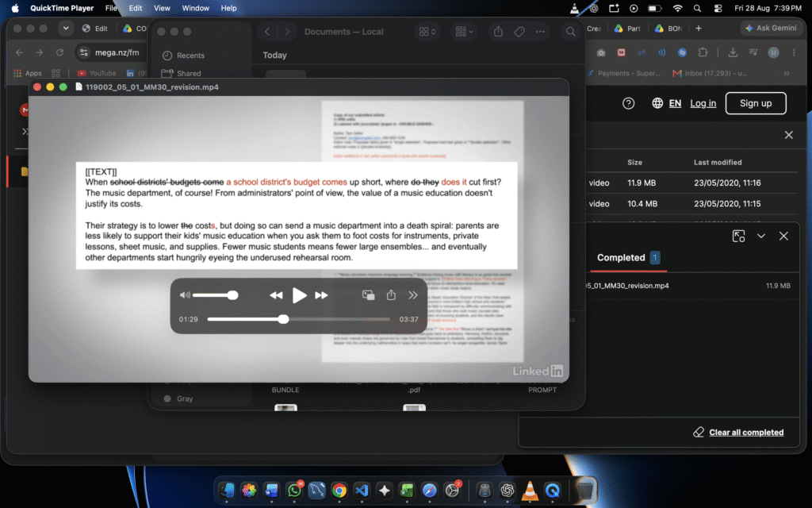This screenshot has height=508, width=812.
Task: Open the share icon in QuickTime controls
Action: [391, 294]
